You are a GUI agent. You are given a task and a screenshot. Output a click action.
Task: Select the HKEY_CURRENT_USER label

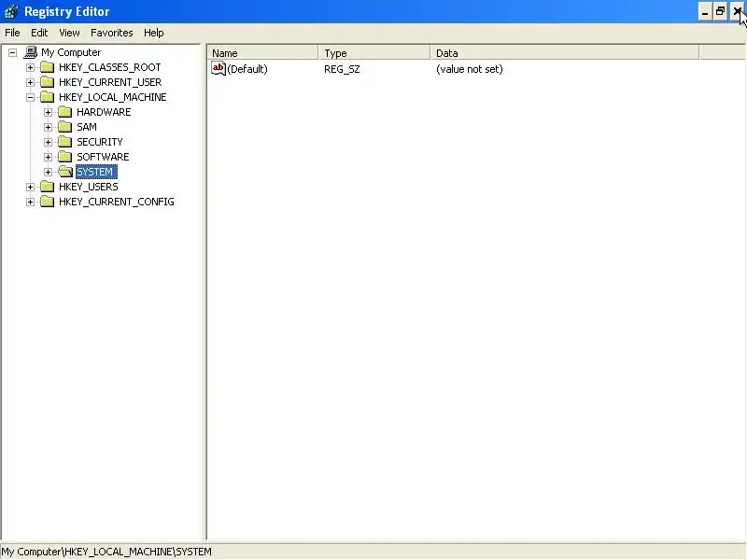click(110, 82)
